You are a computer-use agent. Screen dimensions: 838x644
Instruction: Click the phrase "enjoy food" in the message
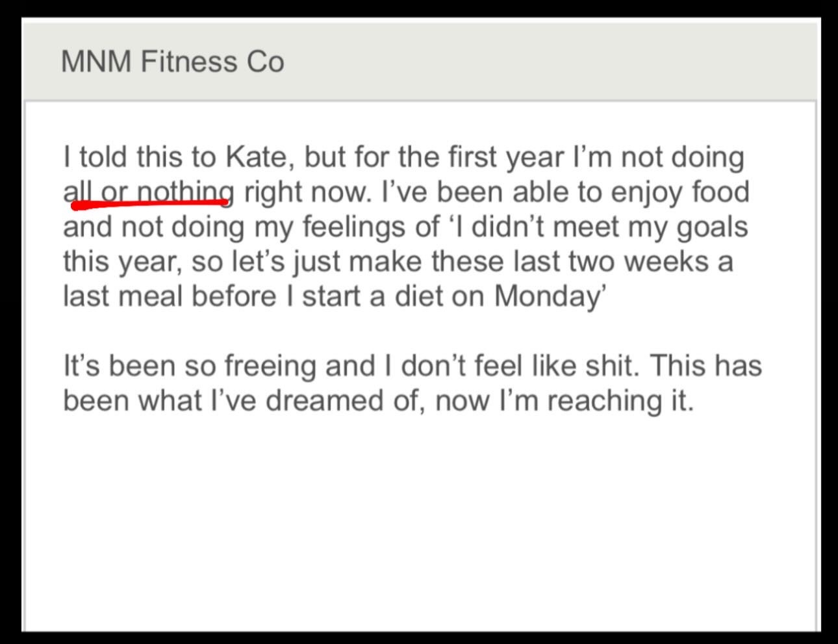click(680, 192)
